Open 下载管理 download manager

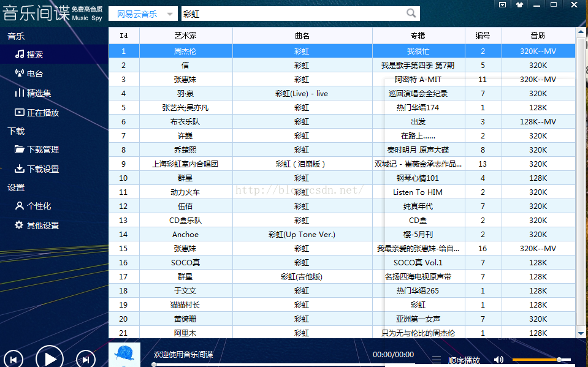(37, 149)
